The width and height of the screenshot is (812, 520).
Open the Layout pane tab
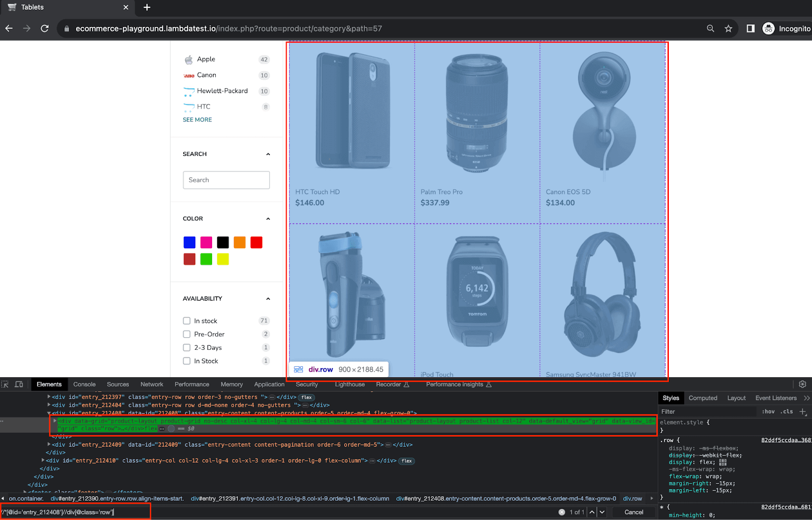(x=736, y=398)
